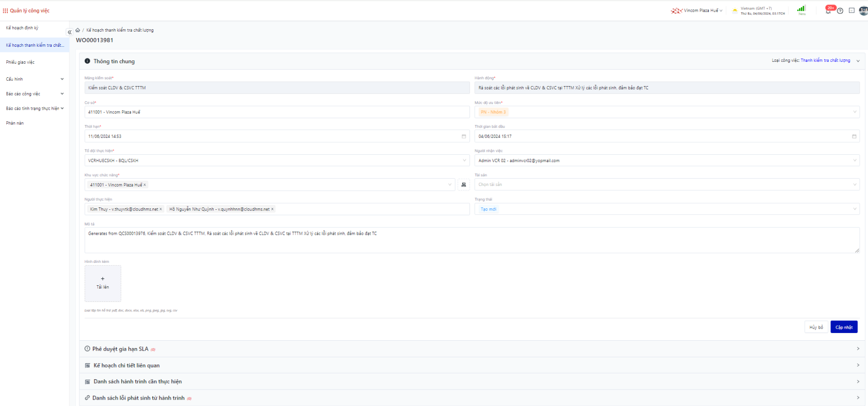Open the notifications bell with 20+ badge
The width and height of the screenshot is (868, 406).
[x=828, y=11]
